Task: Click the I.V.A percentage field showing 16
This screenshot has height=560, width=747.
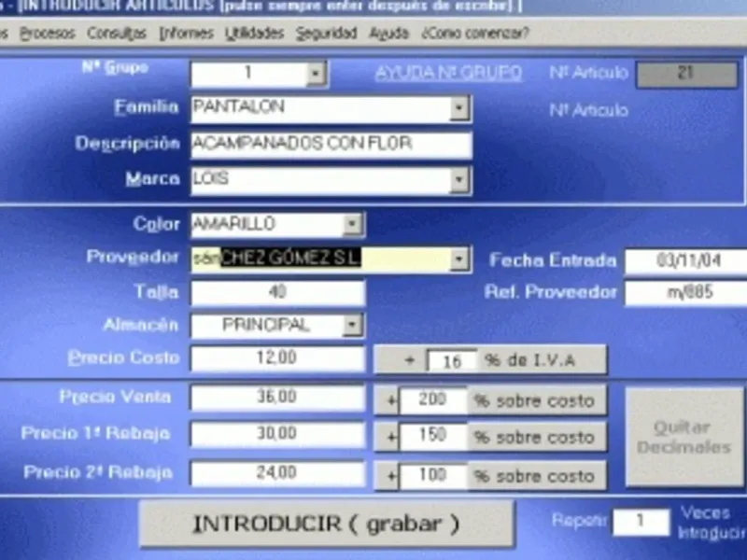Action: 452,361
